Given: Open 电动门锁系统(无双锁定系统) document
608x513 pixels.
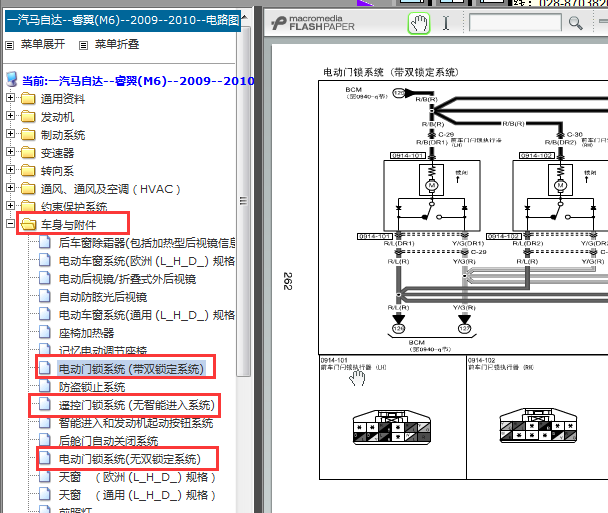Looking at the screenshot, I should pos(130,459).
